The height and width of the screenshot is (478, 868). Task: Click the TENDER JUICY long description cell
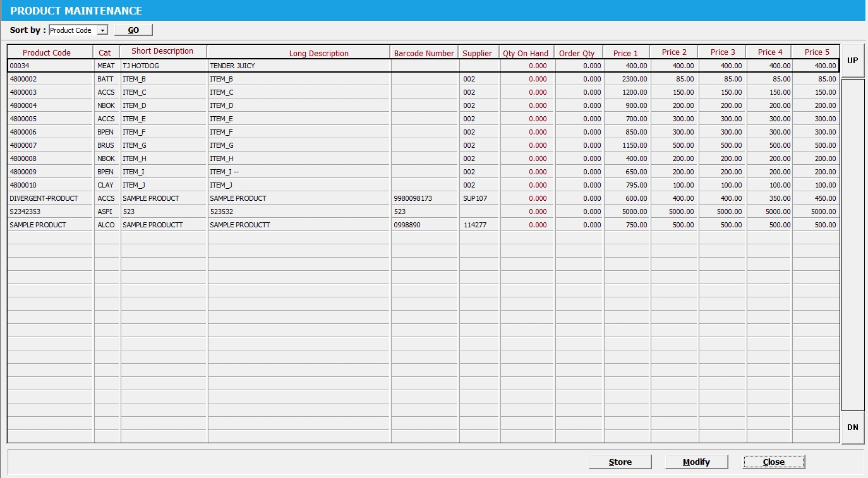click(x=299, y=66)
